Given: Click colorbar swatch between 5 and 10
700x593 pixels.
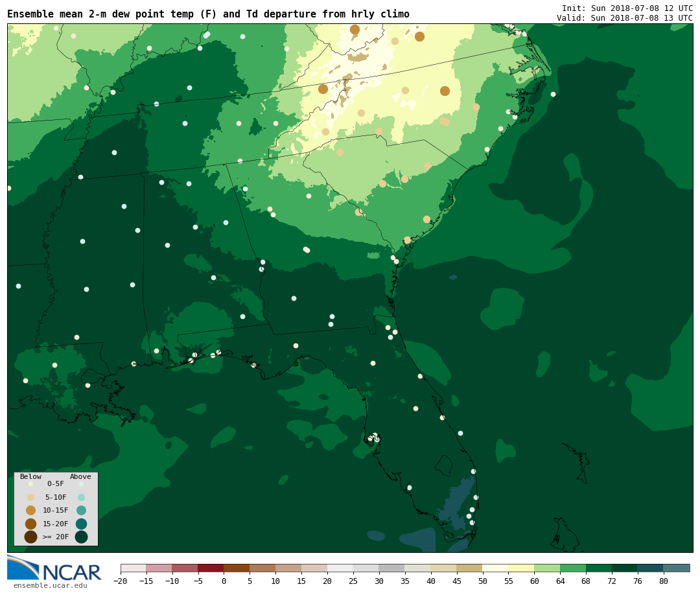Looking at the screenshot, I should click(x=263, y=568).
